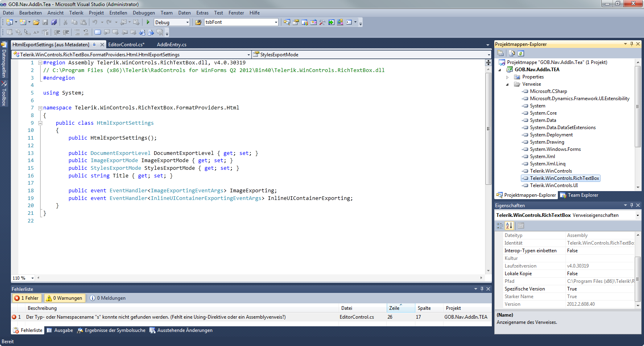Click the previous bookmark icon
Screen dimensions: 644x346
(x=107, y=32)
